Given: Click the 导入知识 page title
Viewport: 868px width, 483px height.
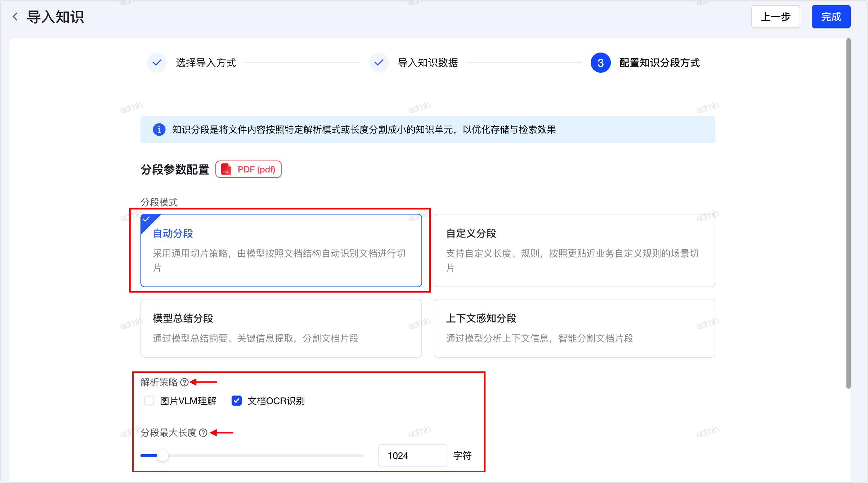Looking at the screenshot, I should [x=55, y=17].
